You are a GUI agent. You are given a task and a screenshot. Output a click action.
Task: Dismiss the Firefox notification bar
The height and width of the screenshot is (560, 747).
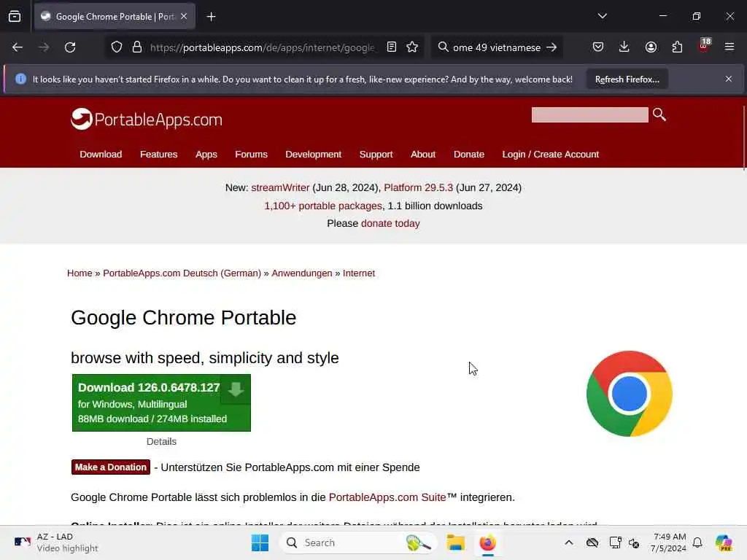point(729,79)
